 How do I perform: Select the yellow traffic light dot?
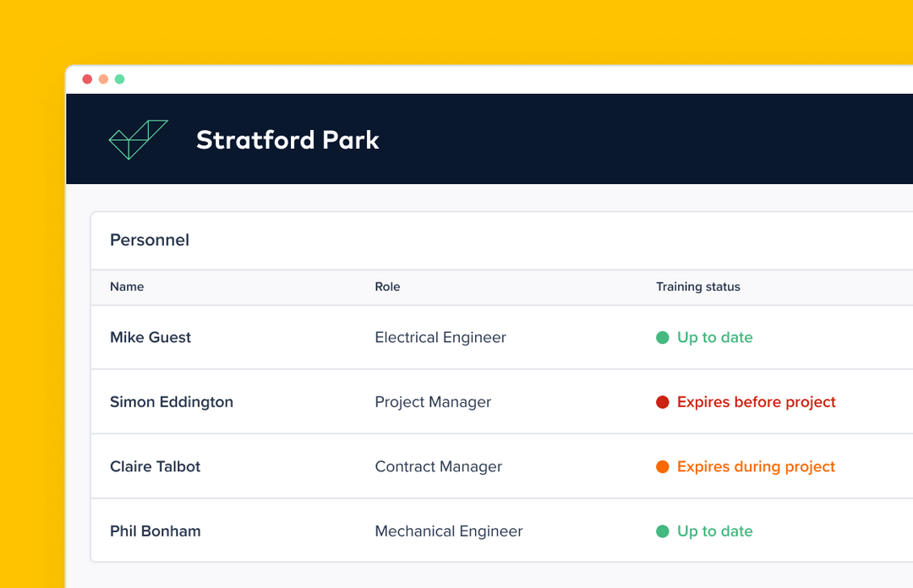pos(103,79)
